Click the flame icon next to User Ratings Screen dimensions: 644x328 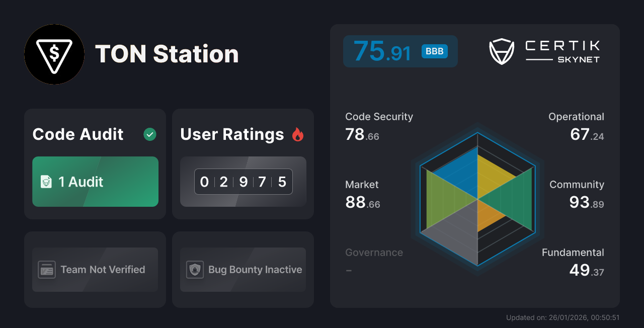point(298,134)
